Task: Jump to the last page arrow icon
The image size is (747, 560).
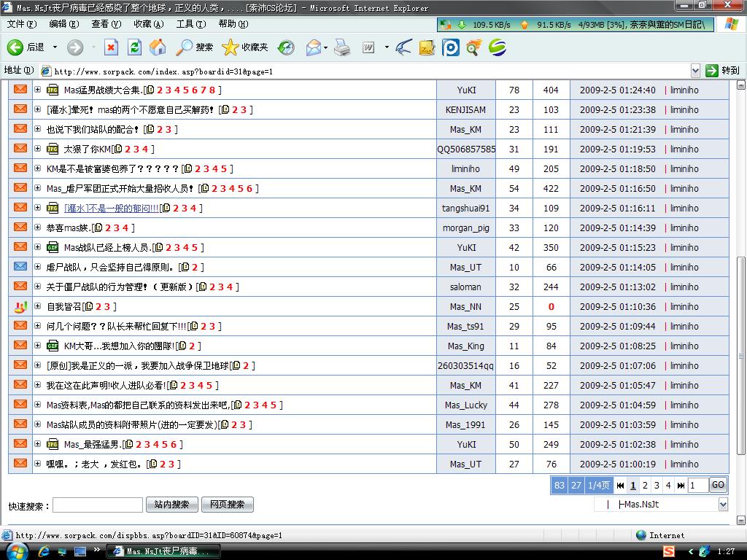Action: point(681,486)
